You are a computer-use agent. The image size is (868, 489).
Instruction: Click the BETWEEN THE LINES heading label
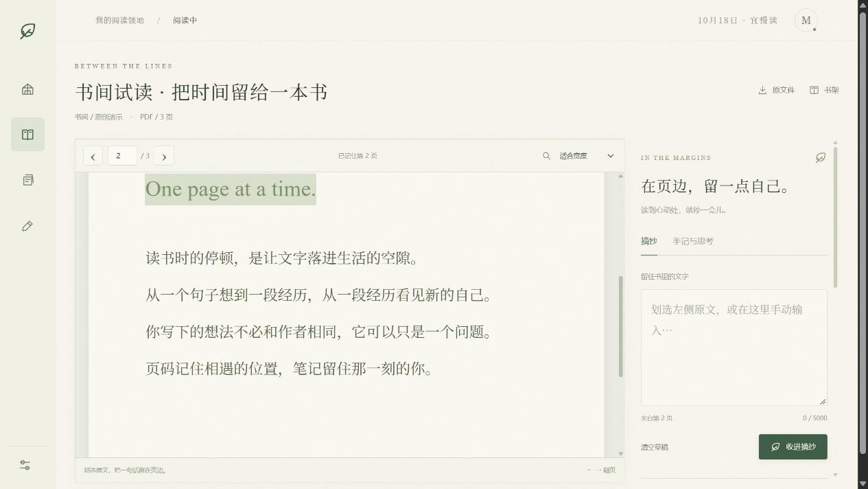click(x=124, y=66)
